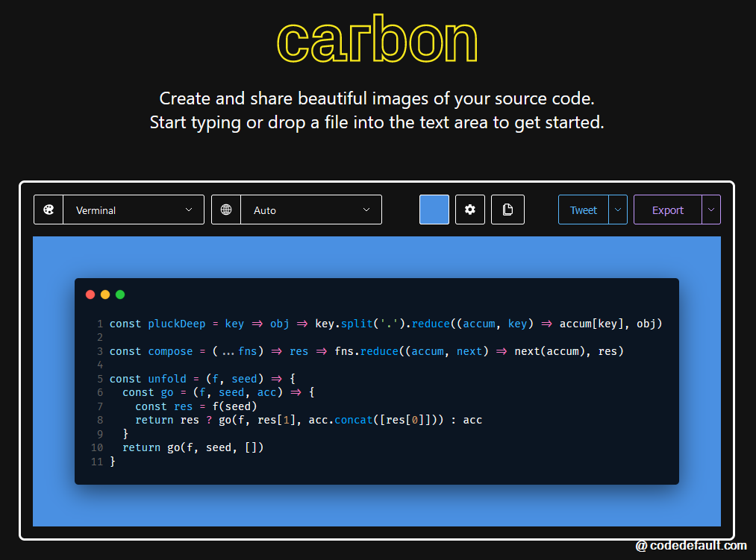The width and height of the screenshot is (756, 560).
Task: Expand the Export options arrow
Action: pyautogui.click(x=711, y=210)
